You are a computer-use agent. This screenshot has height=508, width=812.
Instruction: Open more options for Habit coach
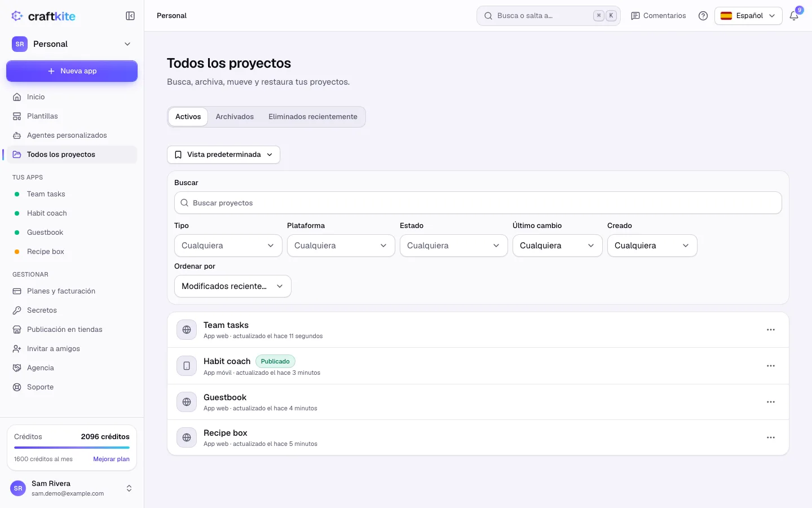click(771, 366)
